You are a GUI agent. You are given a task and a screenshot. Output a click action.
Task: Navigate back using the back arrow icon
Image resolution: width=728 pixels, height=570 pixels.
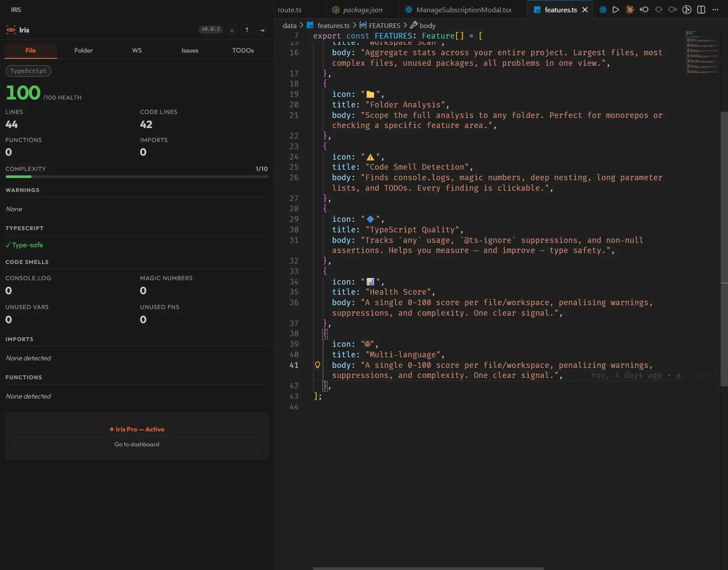pos(644,10)
